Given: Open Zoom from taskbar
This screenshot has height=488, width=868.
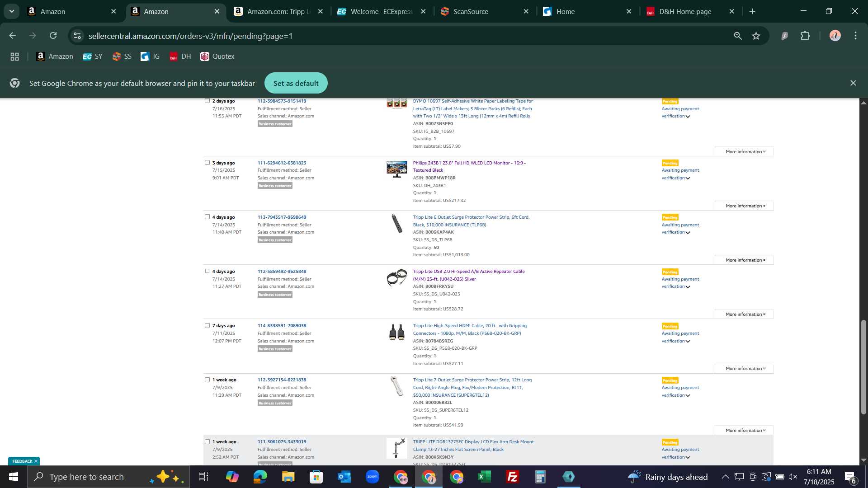Looking at the screenshot, I should (x=372, y=477).
